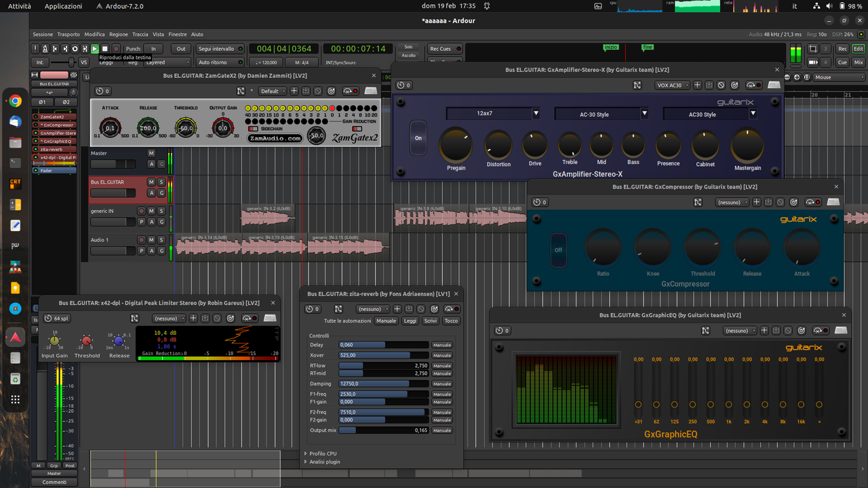Click the latency clock button in ZamGateX2

103,91
